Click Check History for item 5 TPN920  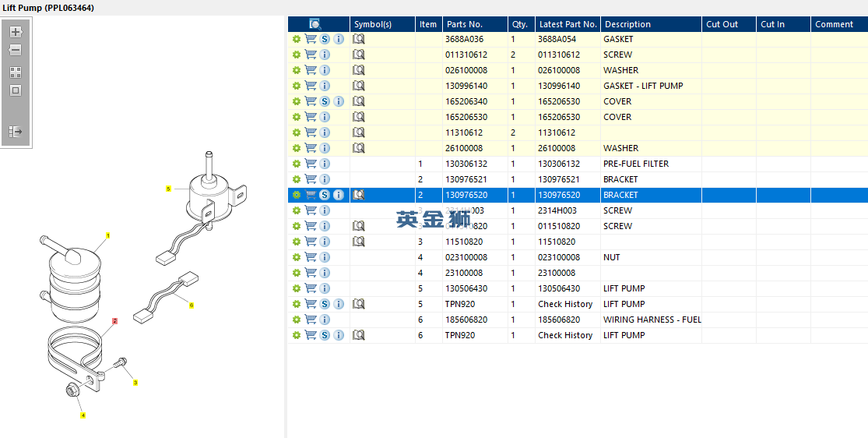click(565, 304)
